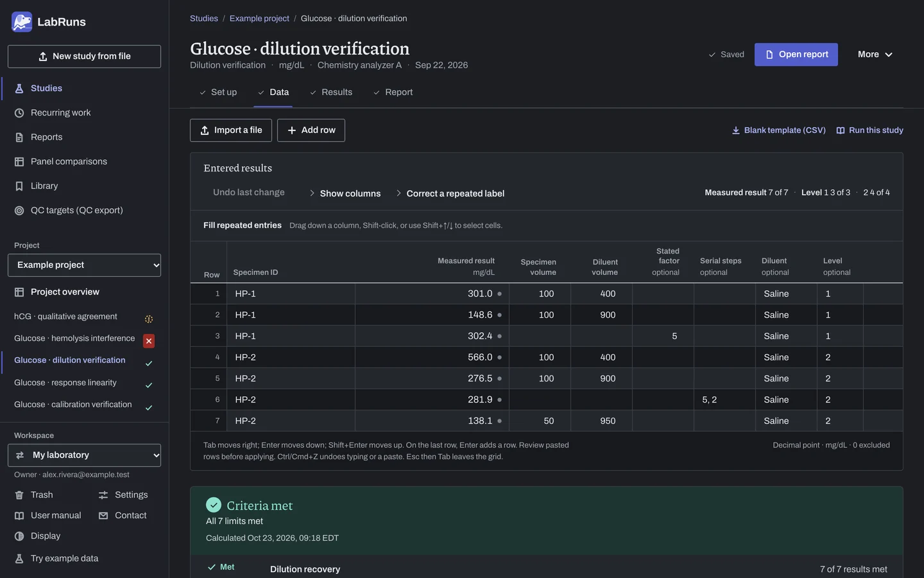Open QC targets via its target icon
Image resolution: width=924 pixels, height=578 pixels.
(x=19, y=211)
